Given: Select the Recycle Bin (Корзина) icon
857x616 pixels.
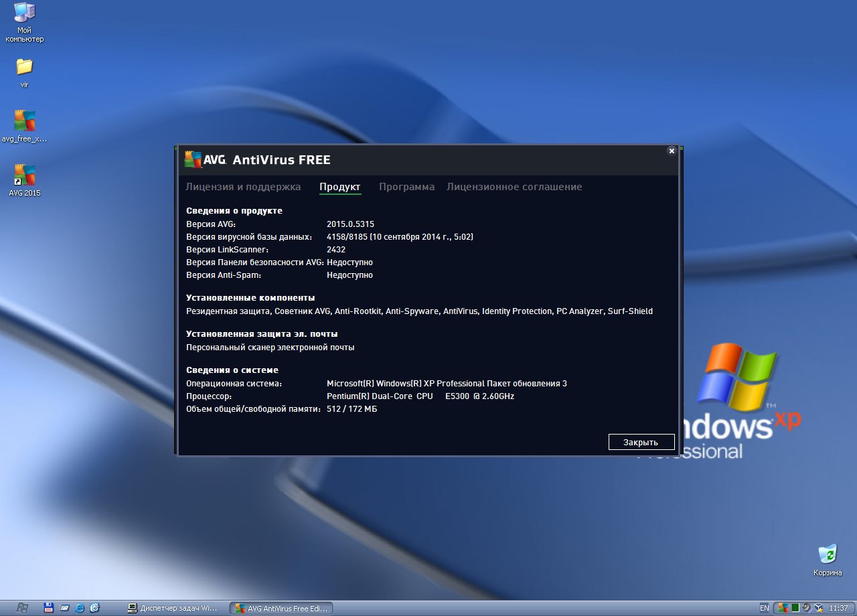Looking at the screenshot, I should pos(828,560).
